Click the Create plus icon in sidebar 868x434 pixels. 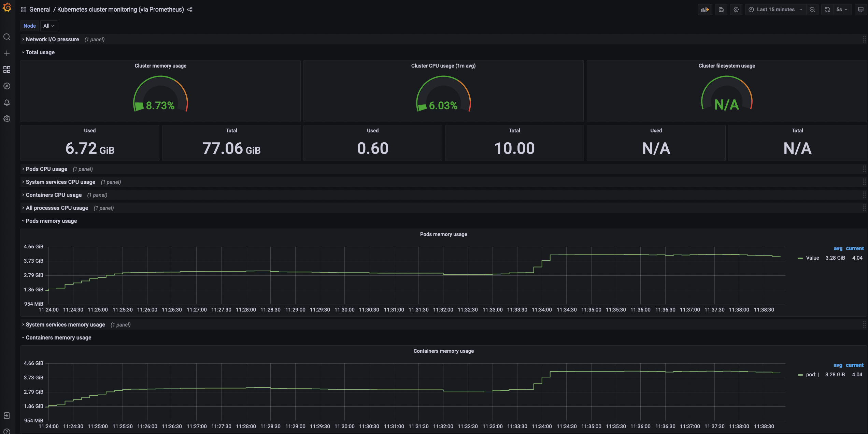(x=7, y=53)
